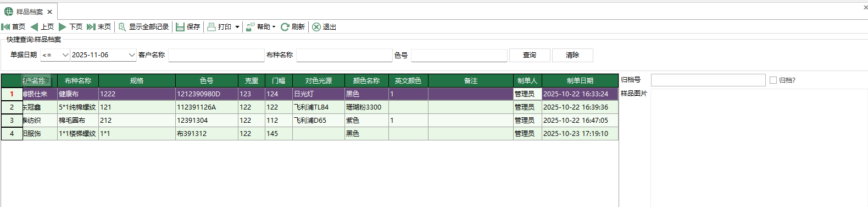Click color number 布391312 cell

click(207, 134)
